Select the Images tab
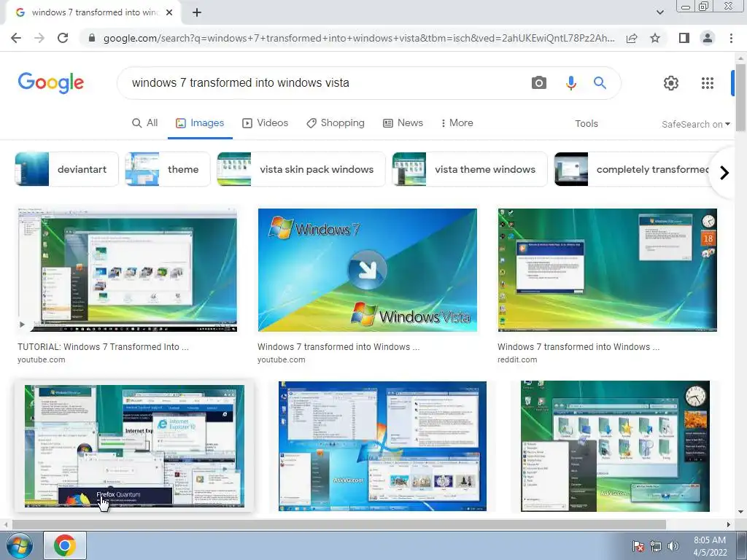The height and width of the screenshot is (560, 747). point(200,122)
